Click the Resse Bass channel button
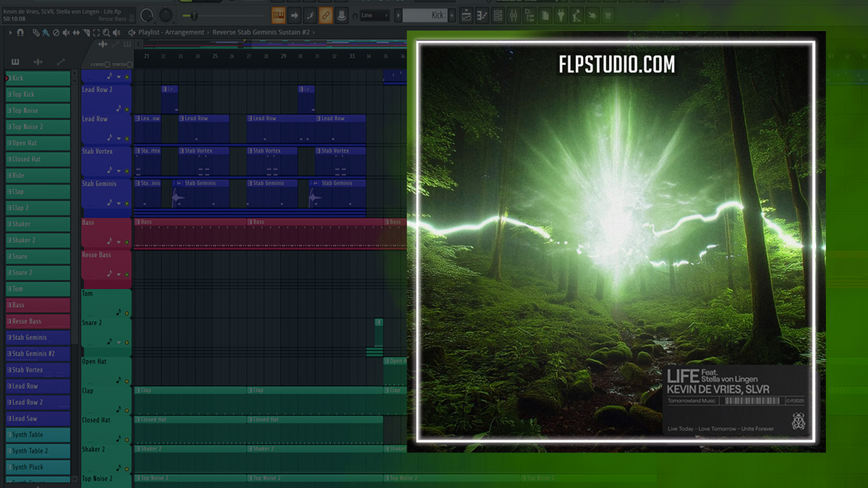Screen dimensions: 868x488 point(38,321)
